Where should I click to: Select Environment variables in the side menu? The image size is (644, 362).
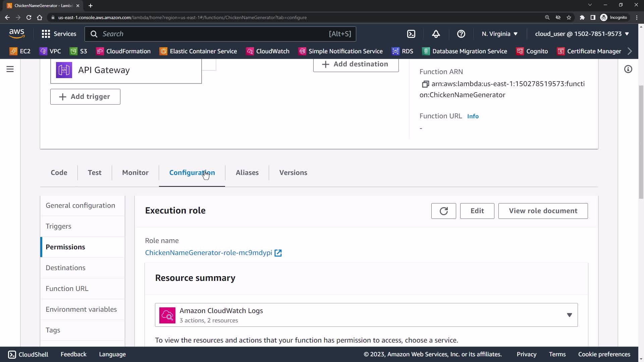click(x=81, y=309)
